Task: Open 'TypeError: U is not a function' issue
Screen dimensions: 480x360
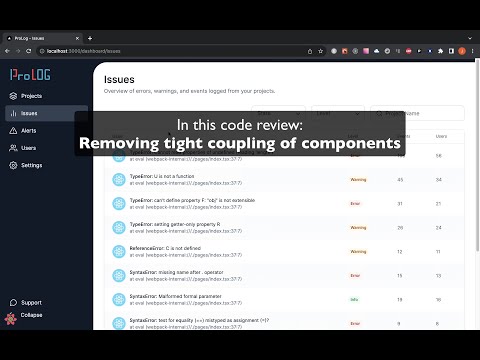Action: 285,180
